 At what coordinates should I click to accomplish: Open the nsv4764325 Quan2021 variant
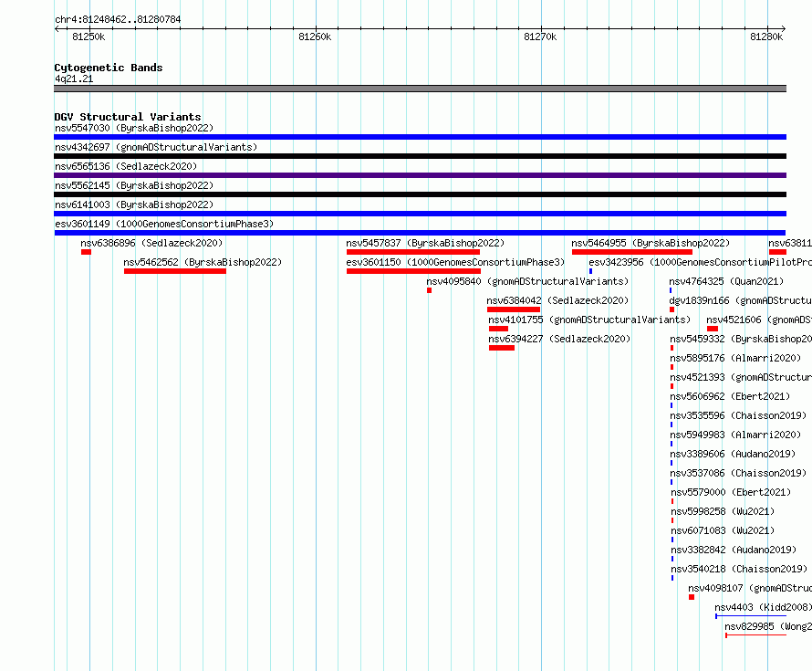tap(726, 281)
